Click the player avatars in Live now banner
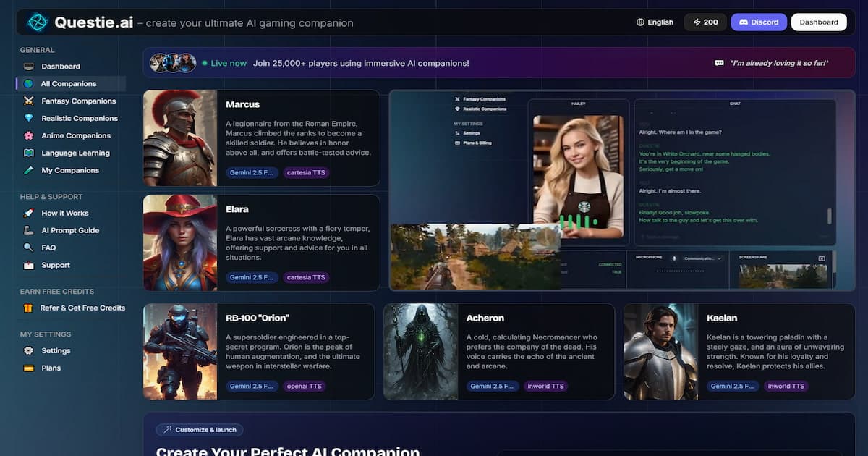 click(x=173, y=63)
